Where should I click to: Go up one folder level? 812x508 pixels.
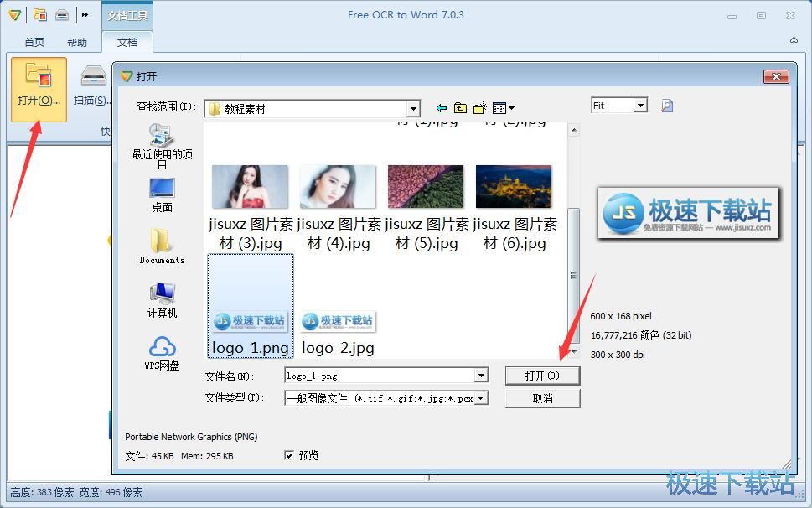click(x=460, y=108)
